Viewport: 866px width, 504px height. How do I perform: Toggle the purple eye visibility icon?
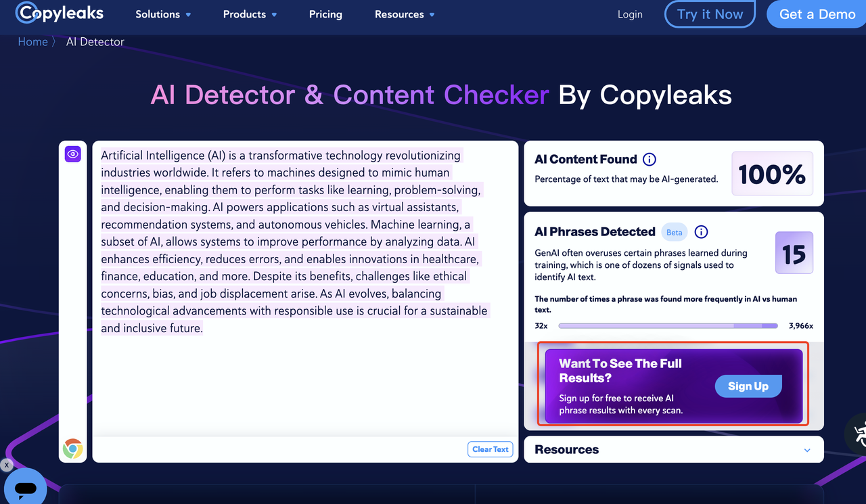point(73,154)
